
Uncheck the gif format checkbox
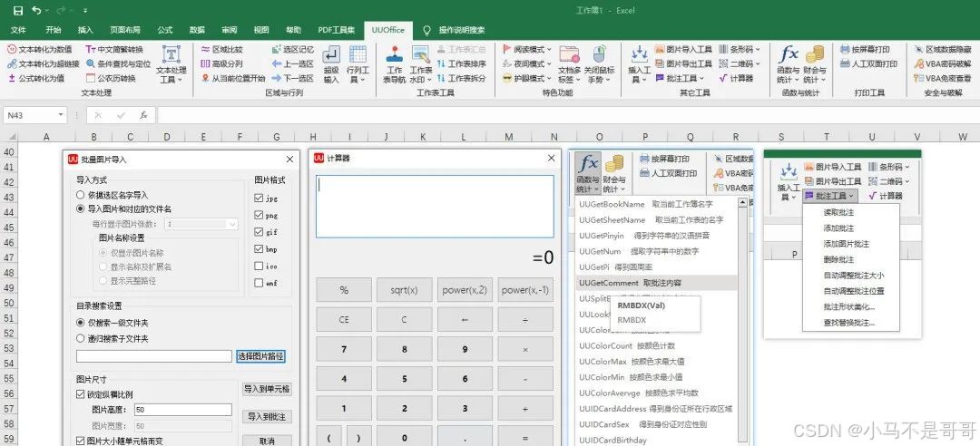pos(259,232)
